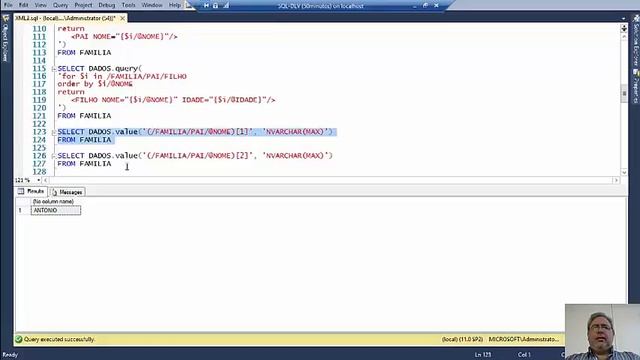640x360 pixels.
Task: Place cursor on the FILHO NOME return line
Action: tap(173, 100)
